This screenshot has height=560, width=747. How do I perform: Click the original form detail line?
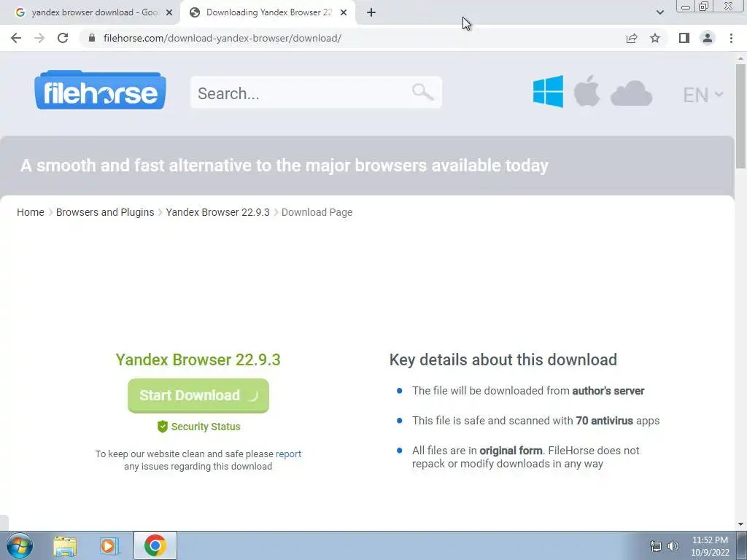coord(525,457)
